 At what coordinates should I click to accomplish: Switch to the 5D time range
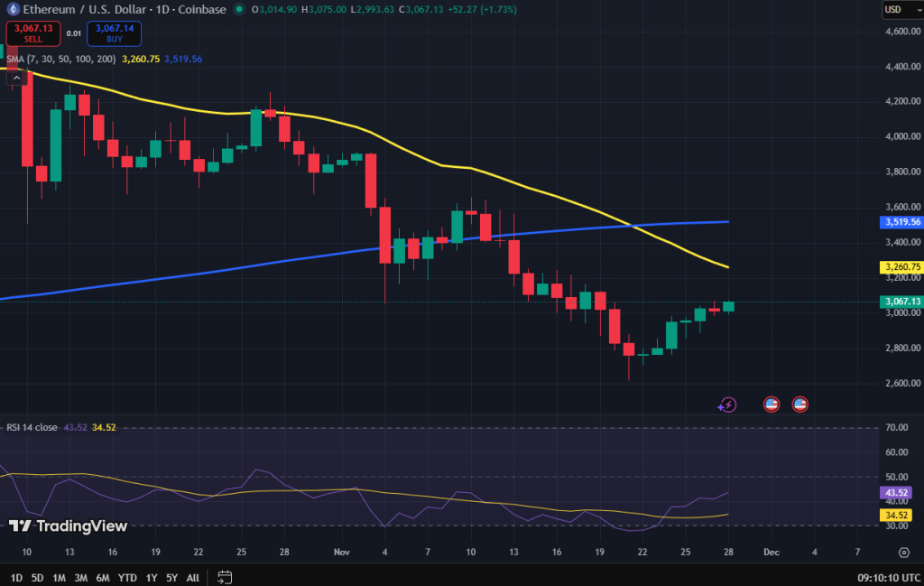coord(37,578)
